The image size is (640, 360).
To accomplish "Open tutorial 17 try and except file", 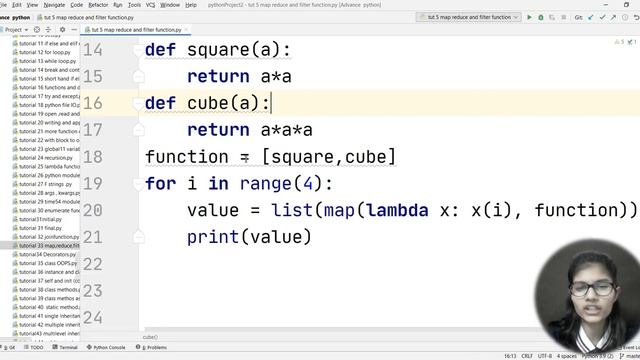I will coord(46,96).
